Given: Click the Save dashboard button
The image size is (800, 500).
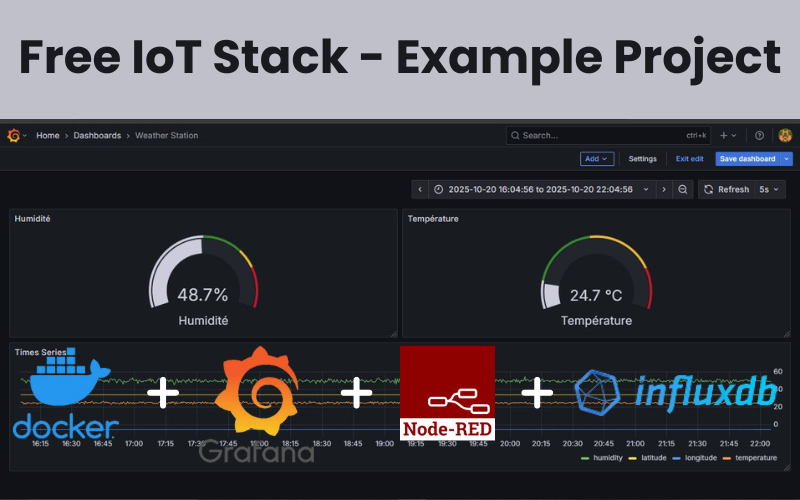Looking at the screenshot, I should pos(747,159).
